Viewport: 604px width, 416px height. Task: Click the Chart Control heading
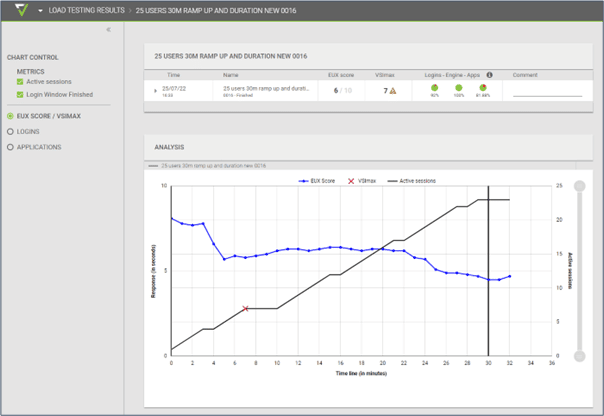pos(33,57)
